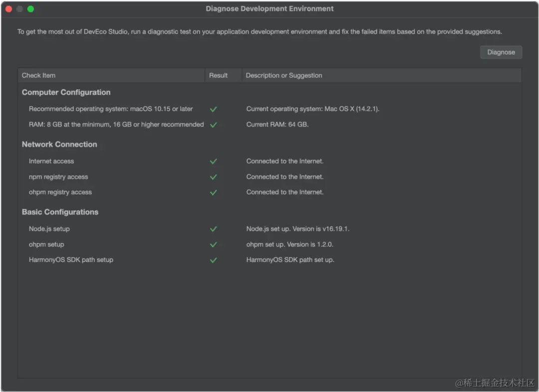Click the Diagnose button

pyautogui.click(x=501, y=52)
